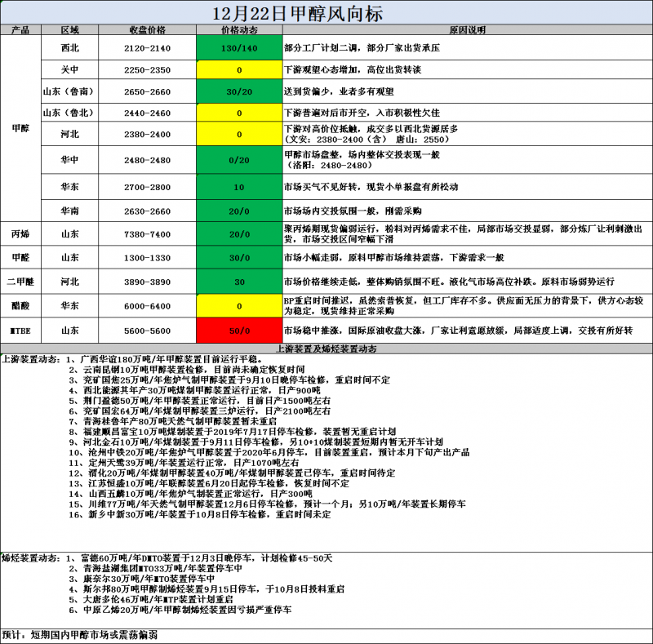Click the MTBE product cell
Screen dimensions: 653x644
click(x=20, y=331)
